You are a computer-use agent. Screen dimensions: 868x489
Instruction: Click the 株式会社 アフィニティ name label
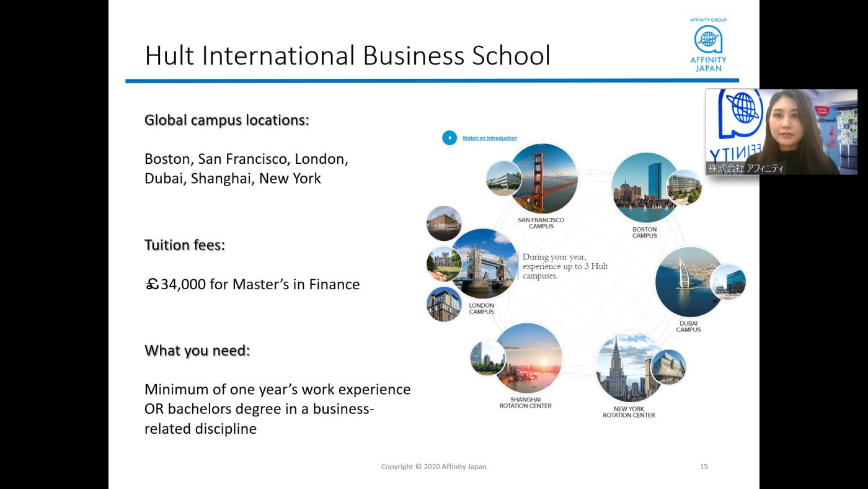click(746, 168)
